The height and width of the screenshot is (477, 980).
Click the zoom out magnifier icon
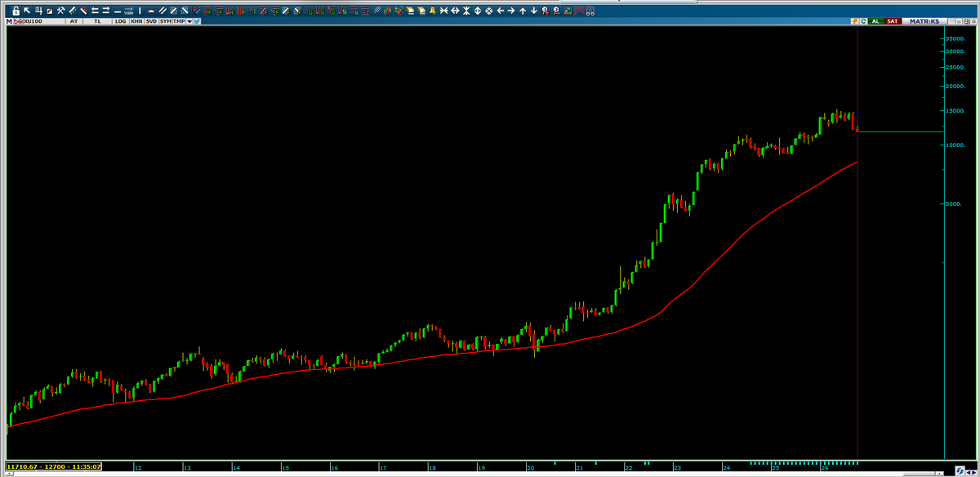click(556, 11)
